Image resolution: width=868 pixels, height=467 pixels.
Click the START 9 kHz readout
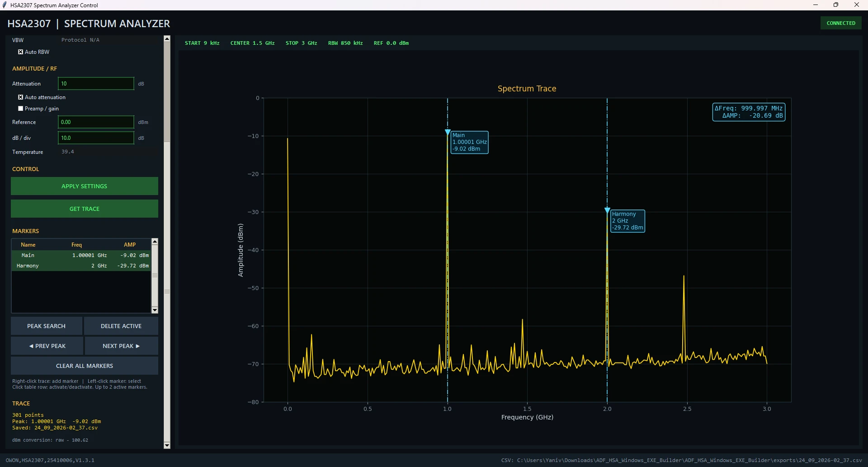[x=202, y=43]
